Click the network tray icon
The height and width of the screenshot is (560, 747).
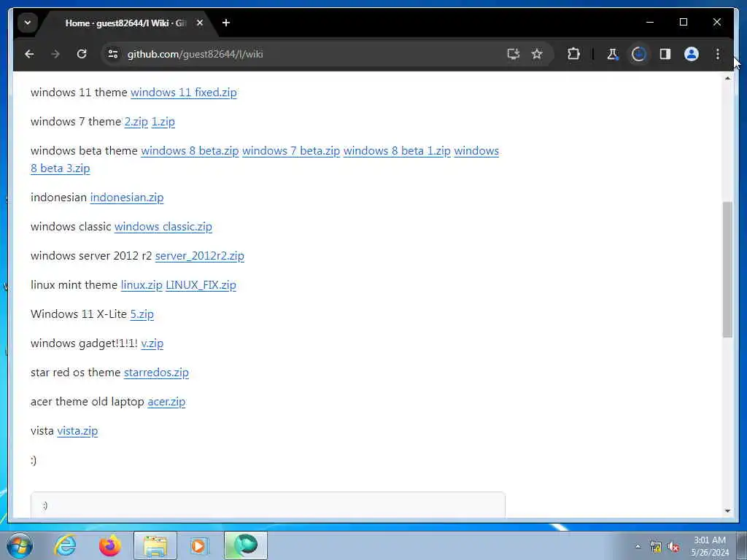coord(656,547)
